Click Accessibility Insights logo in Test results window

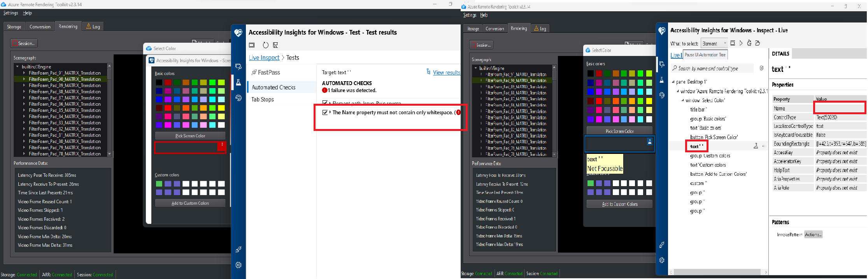coord(238,33)
